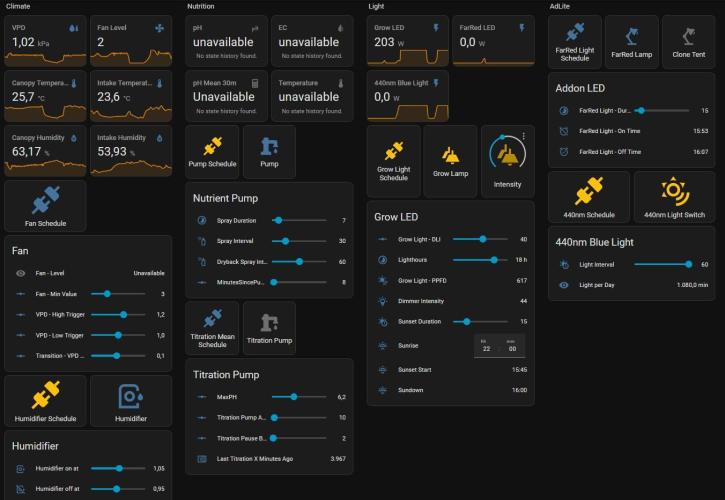Adjust the Fan - Min Value slider
Screen dimensions: 725x500
pos(118,294)
